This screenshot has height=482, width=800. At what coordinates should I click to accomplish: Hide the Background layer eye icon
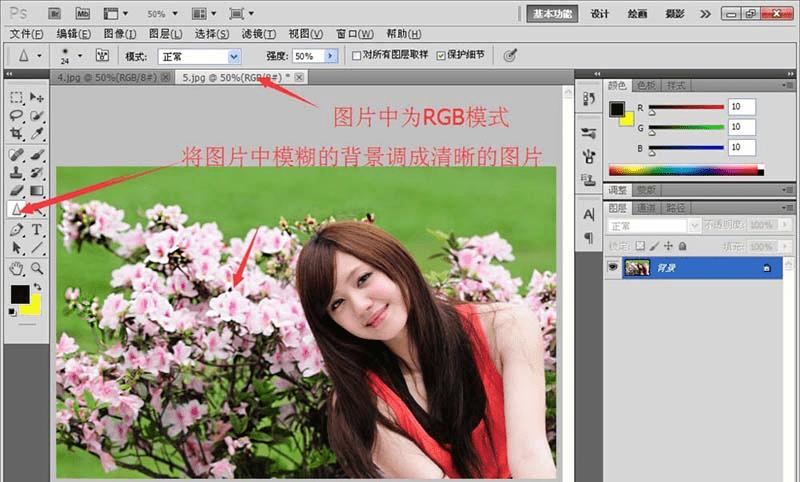click(x=612, y=267)
